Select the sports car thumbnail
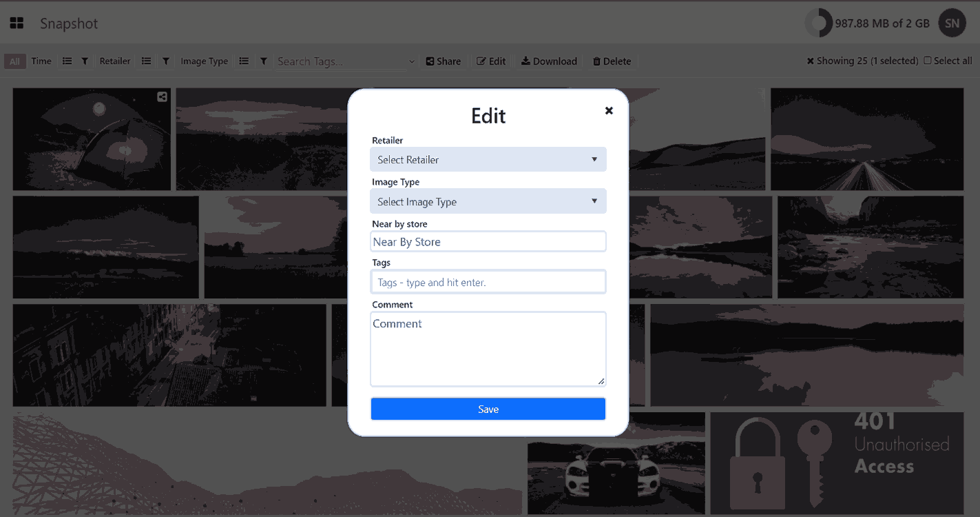 tap(616, 463)
